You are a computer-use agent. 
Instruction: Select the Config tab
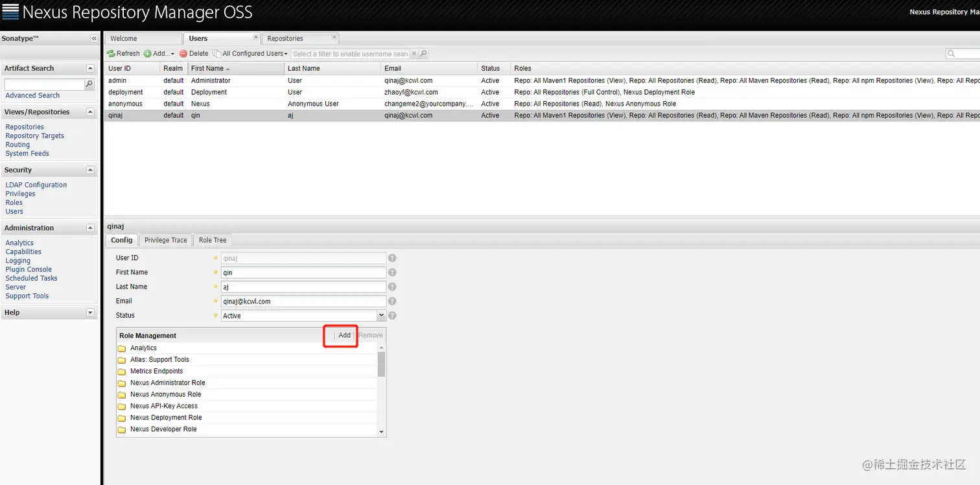pos(121,240)
